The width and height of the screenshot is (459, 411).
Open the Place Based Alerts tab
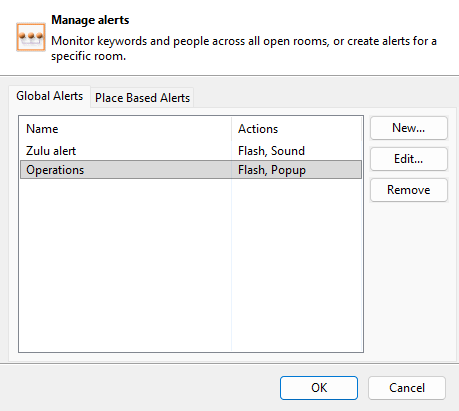tap(142, 98)
